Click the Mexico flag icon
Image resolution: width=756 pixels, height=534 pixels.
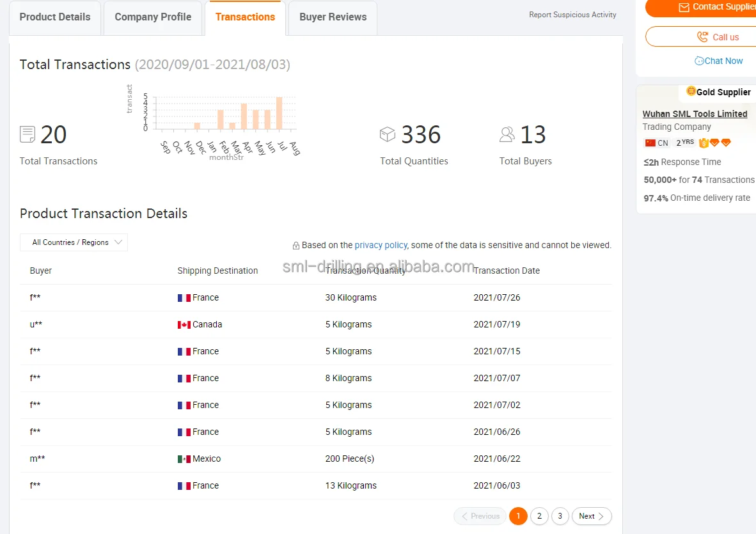click(x=184, y=459)
